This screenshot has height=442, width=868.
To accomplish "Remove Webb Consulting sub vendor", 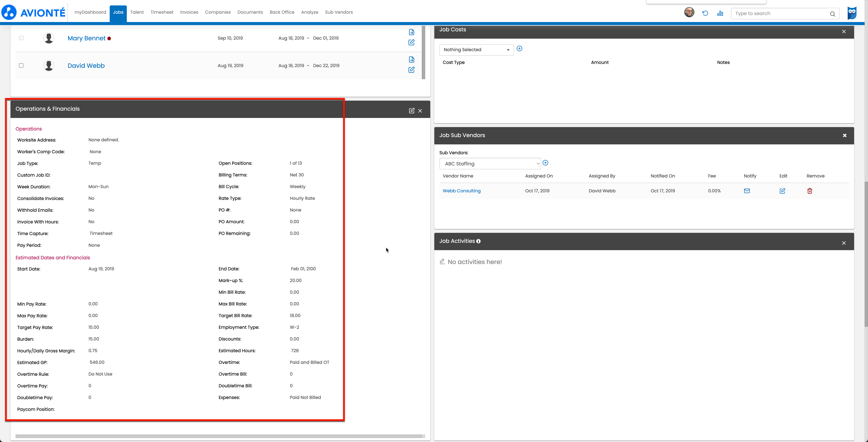I will click(x=810, y=191).
